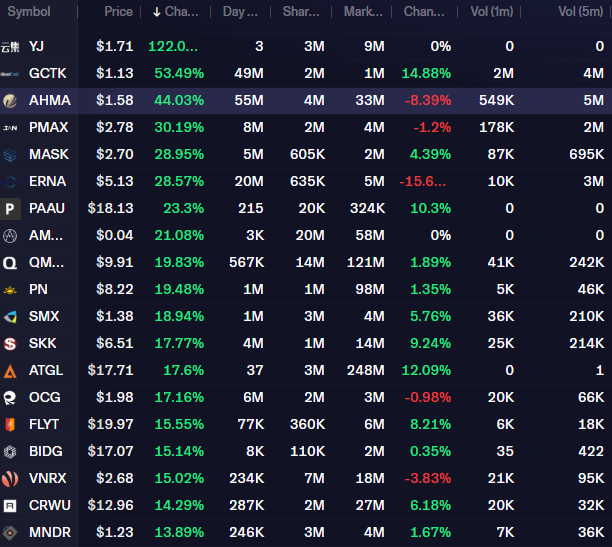Click the -3.83% change for VNRX
The height and width of the screenshot is (547, 612).
(428, 478)
